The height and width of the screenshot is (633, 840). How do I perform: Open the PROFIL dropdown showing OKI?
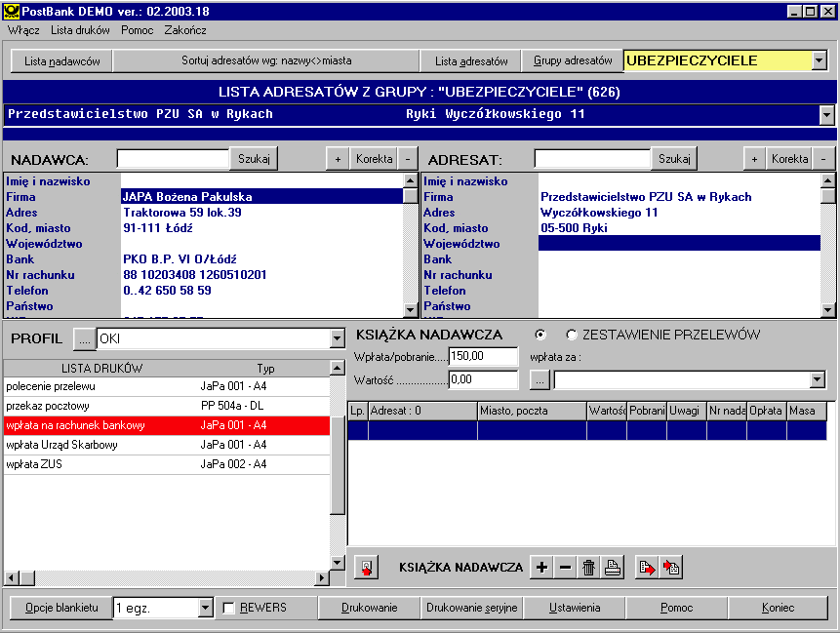click(x=337, y=338)
